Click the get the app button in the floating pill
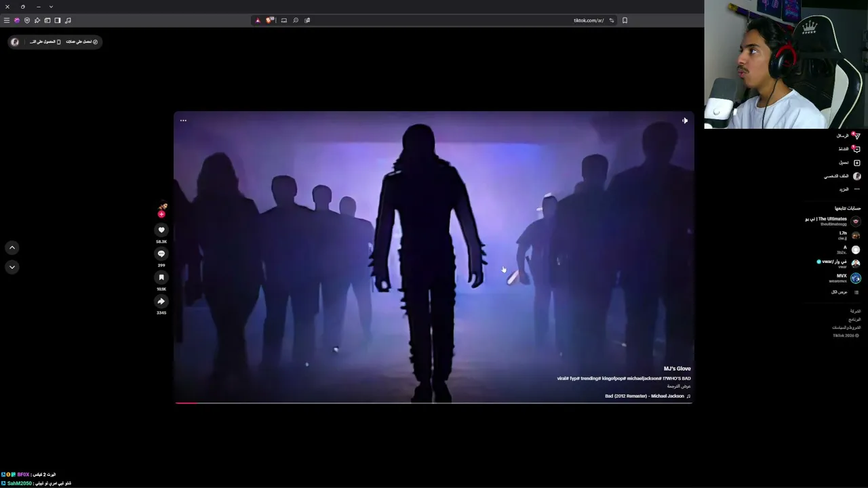The image size is (868, 488). pos(45,42)
